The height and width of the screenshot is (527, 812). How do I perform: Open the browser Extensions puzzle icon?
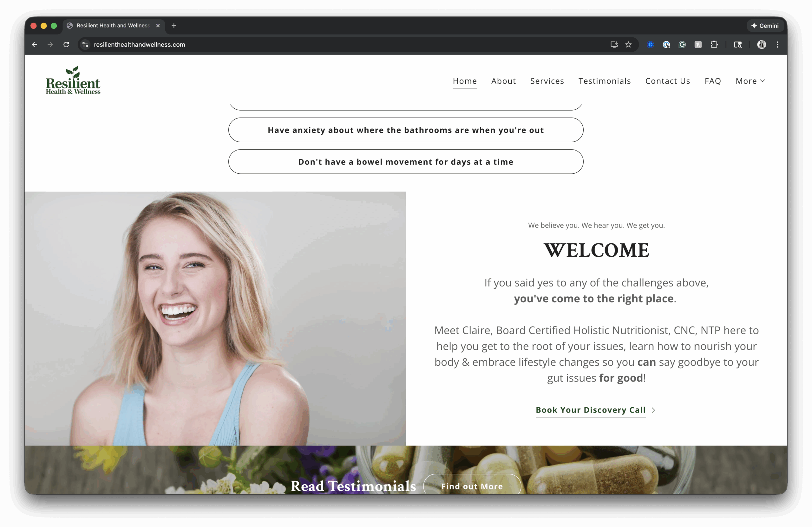[x=714, y=45]
